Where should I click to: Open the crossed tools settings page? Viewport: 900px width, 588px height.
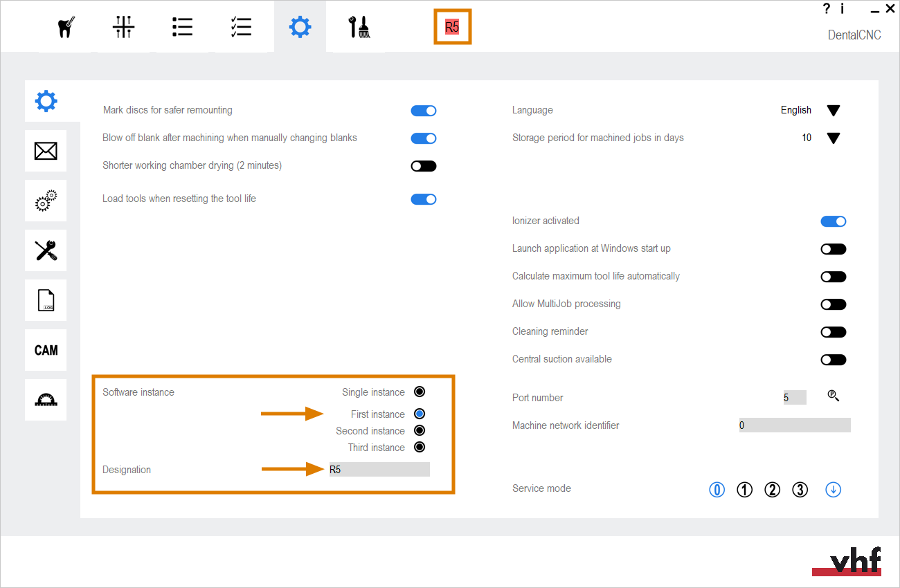(x=46, y=250)
